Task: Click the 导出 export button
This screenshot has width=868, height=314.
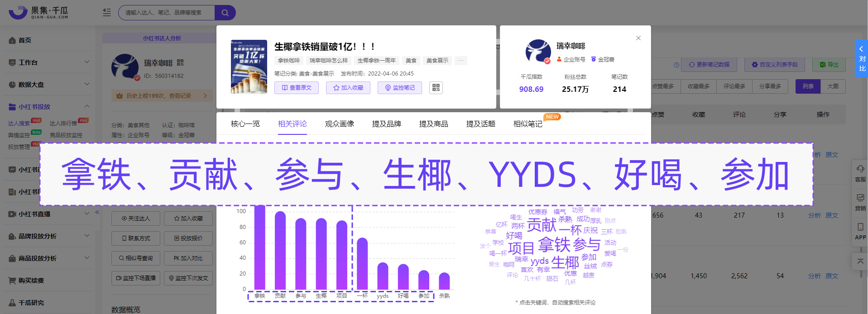Action: click(x=829, y=65)
